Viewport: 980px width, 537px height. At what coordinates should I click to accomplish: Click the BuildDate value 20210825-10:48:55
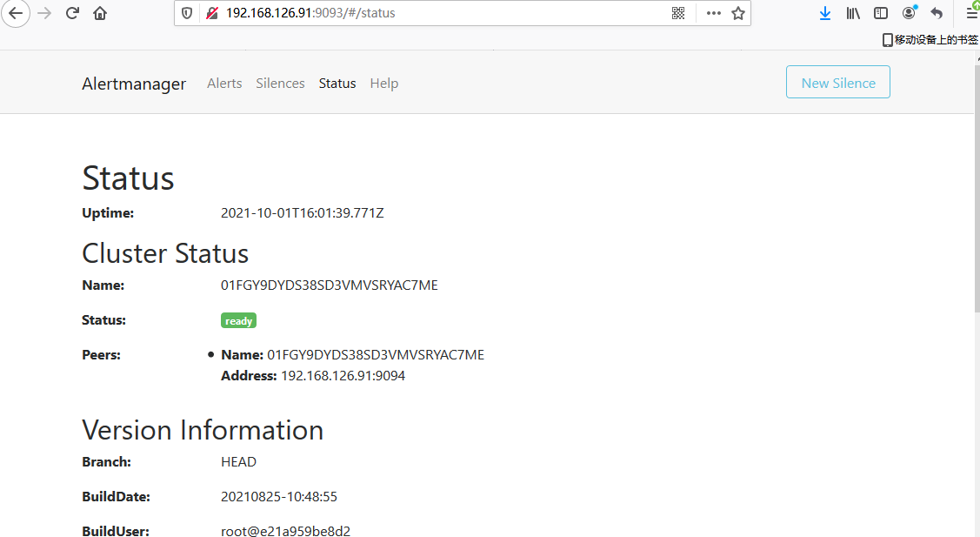[x=279, y=497]
